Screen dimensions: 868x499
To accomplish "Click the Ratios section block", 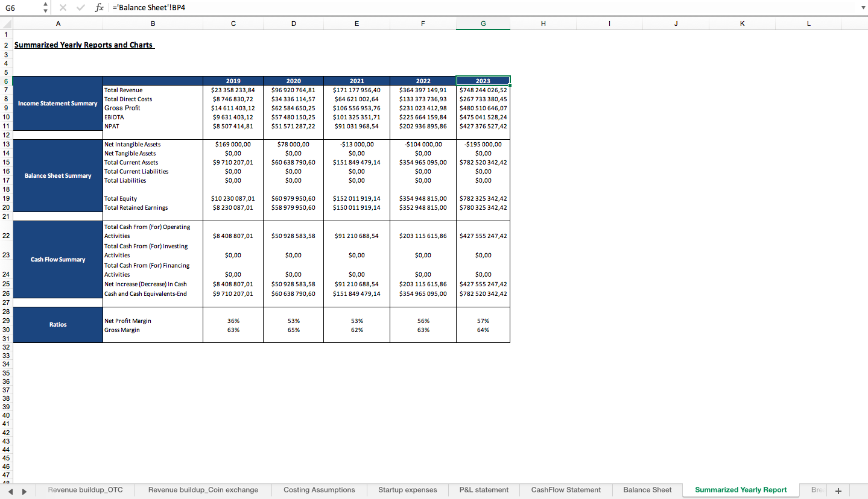I will coord(58,324).
